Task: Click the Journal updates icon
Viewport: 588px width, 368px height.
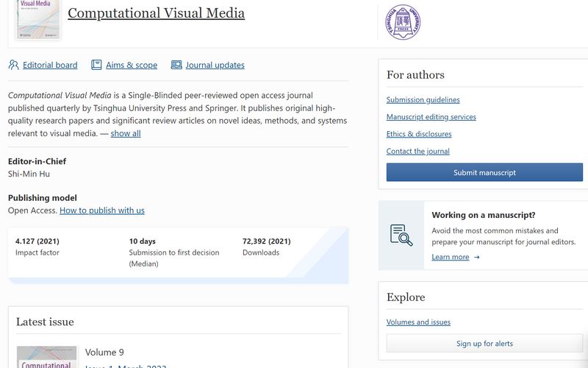Action: coord(176,65)
